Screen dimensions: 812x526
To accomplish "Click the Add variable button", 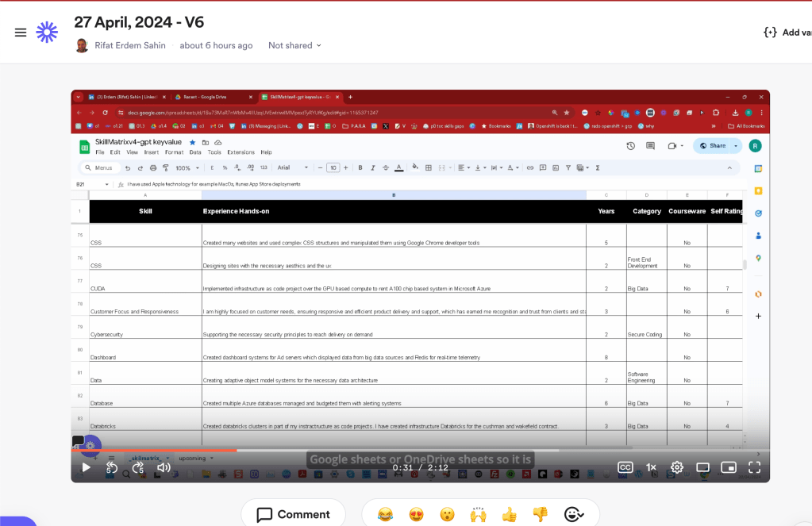I will pyautogui.click(x=787, y=32).
